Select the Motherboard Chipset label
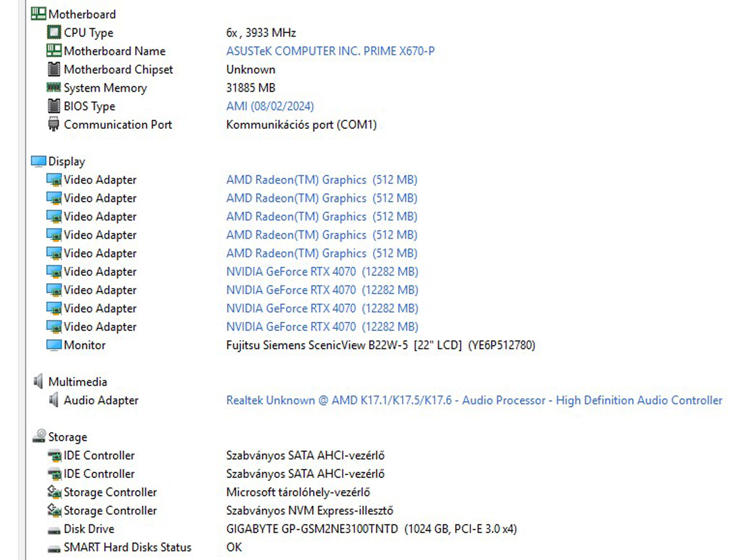The height and width of the screenshot is (560, 756). [x=118, y=69]
